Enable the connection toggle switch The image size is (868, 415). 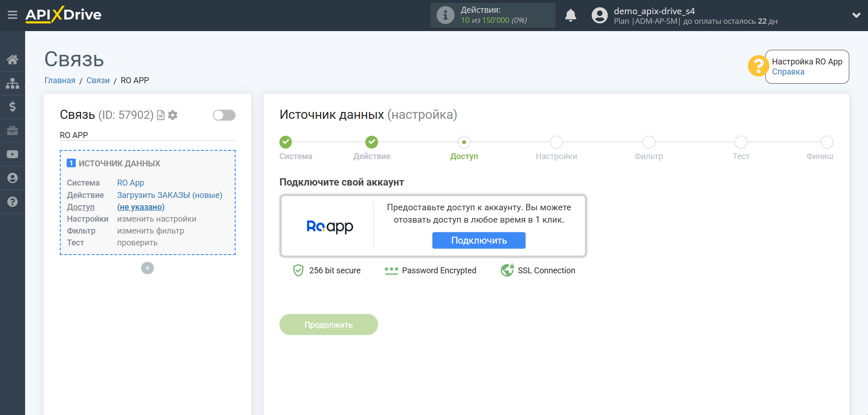point(224,115)
